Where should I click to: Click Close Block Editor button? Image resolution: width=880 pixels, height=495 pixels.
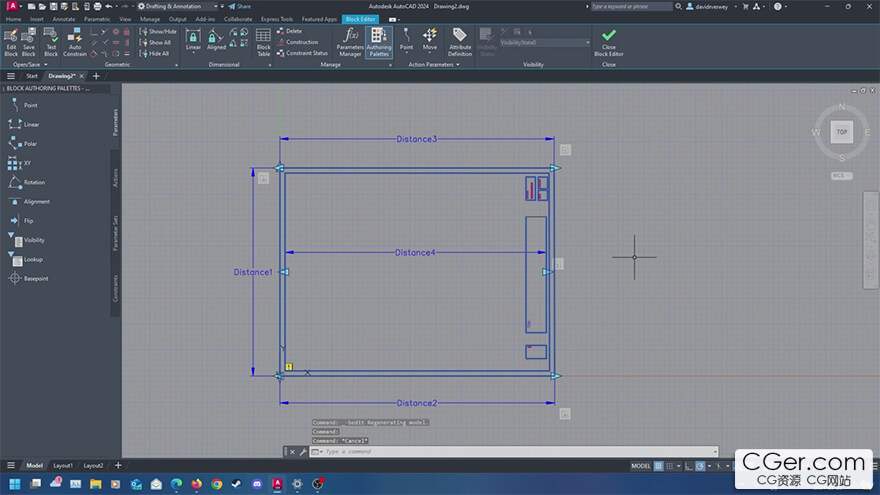coord(608,43)
